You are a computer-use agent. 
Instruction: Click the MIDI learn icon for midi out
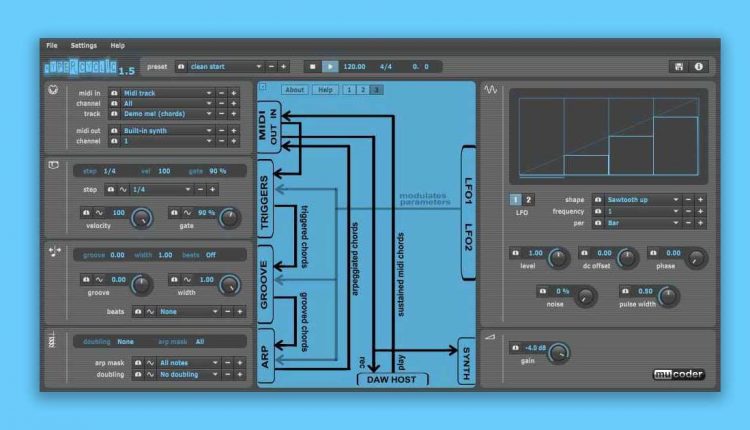(x=114, y=130)
